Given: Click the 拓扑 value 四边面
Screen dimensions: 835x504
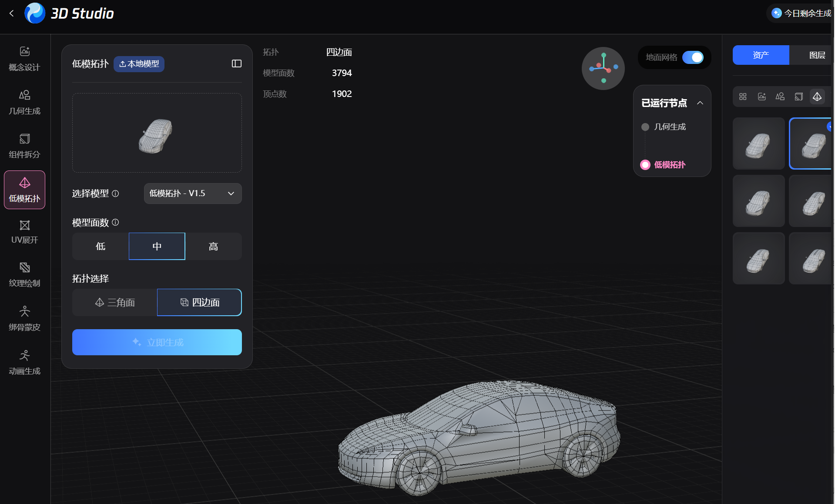Looking at the screenshot, I should pyautogui.click(x=339, y=52).
